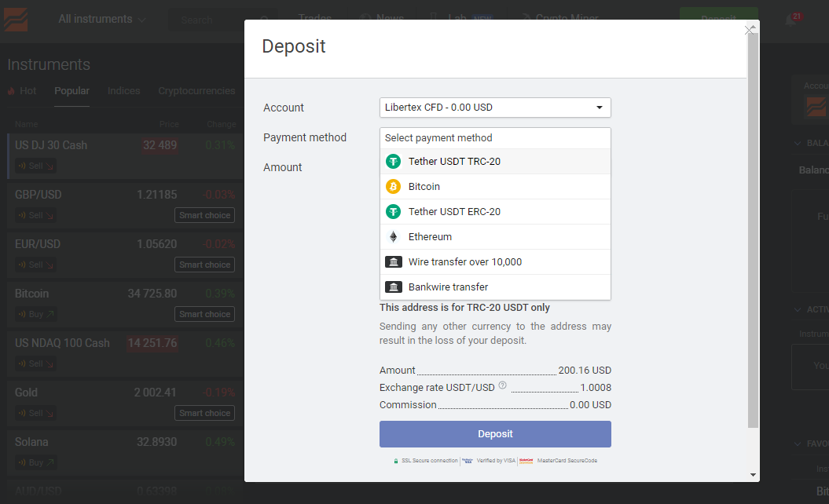Click Sell signal on US DJ 30 Cash

coord(36,166)
